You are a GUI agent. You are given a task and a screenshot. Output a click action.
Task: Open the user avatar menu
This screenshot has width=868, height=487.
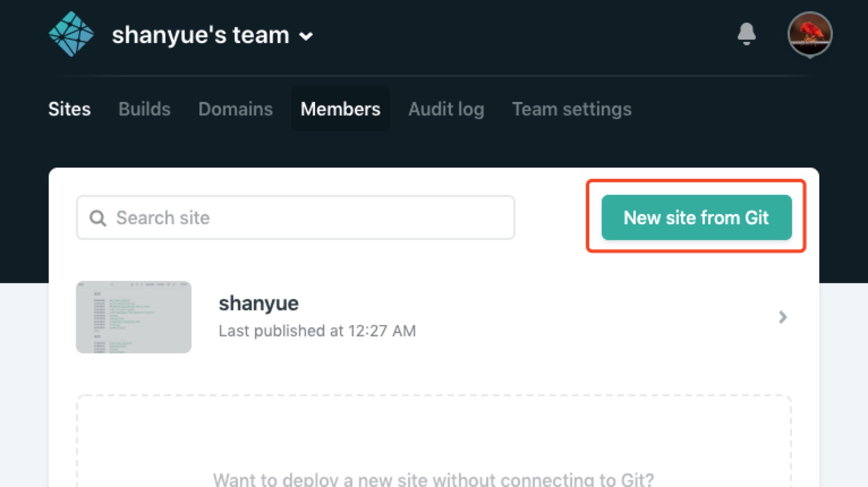pyautogui.click(x=810, y=33)
